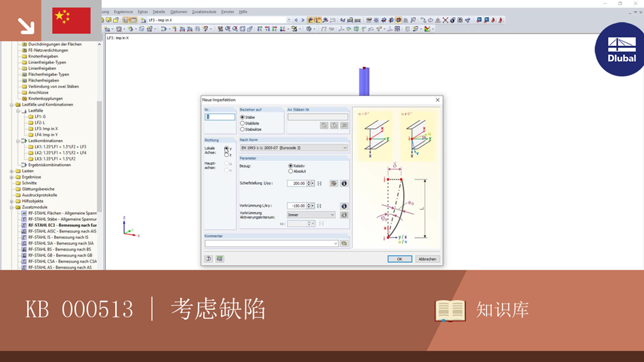Click the first icon in second toolbar row

click(107, 29)
